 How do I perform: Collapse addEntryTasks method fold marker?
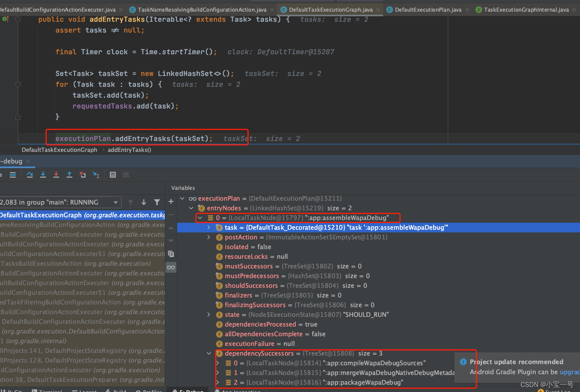coord(18,19)
